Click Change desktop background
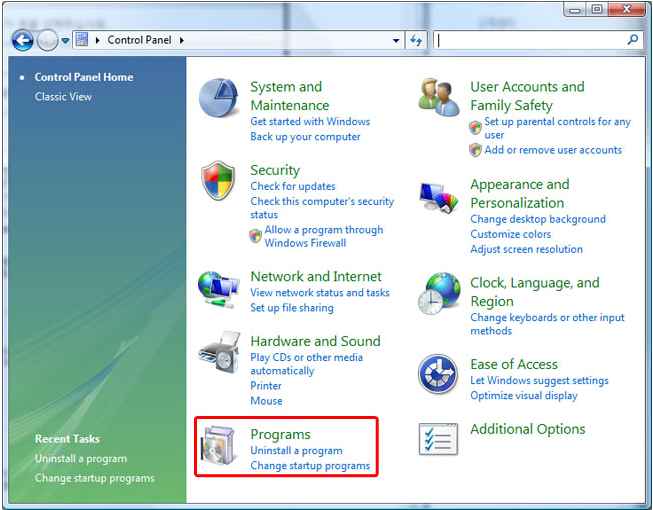The width and height of the screenshot is (653, 510). click(x=538, y=219)
